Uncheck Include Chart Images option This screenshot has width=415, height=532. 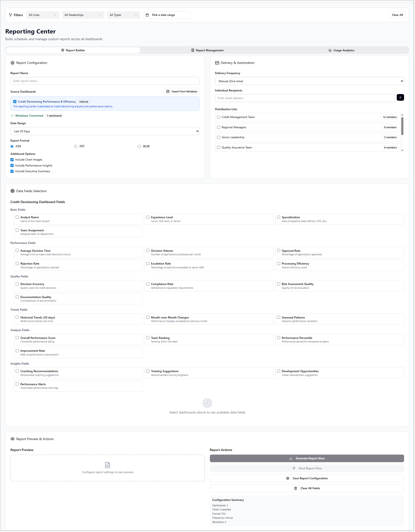click(x=12, y=160)
